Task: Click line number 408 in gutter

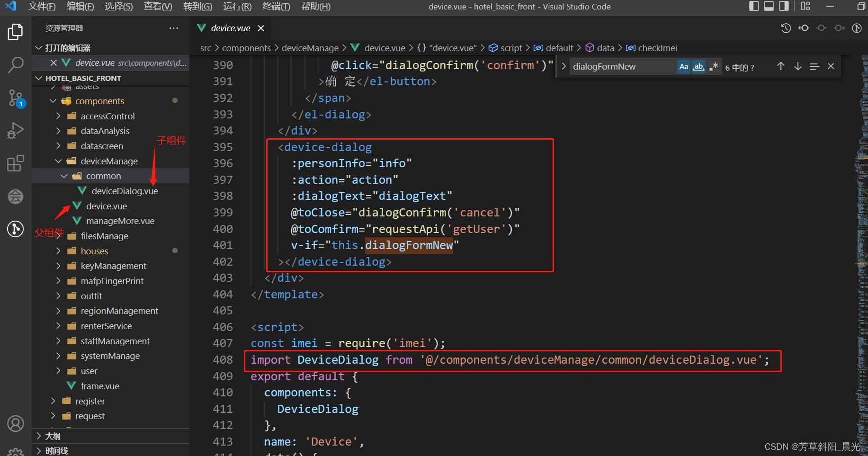Action: pos(223,360)
